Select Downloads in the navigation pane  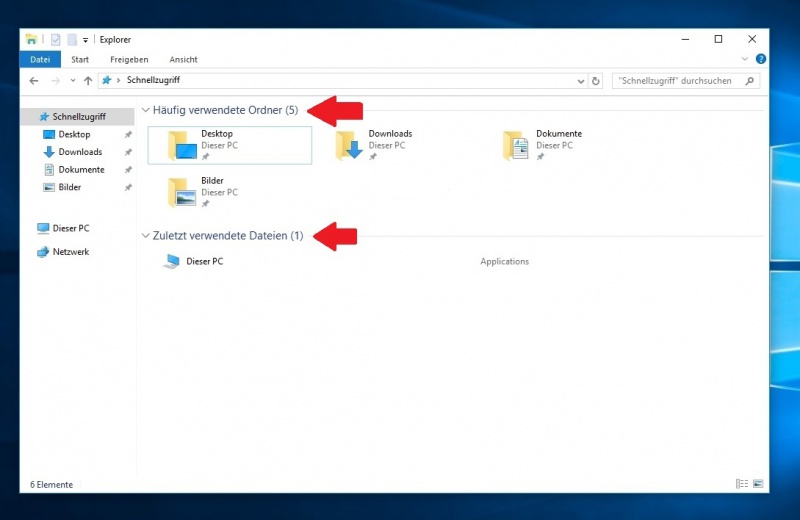[x=80, y=152]
